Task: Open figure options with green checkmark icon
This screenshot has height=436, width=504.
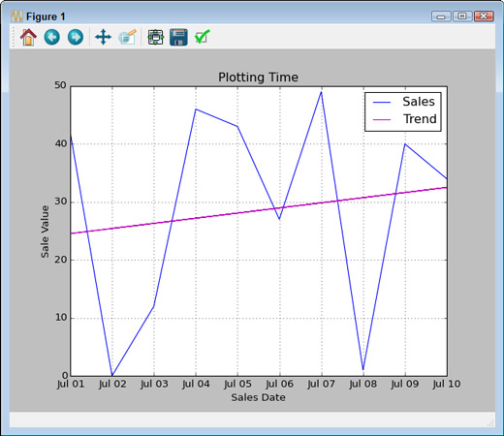Action: pos(203,37)
